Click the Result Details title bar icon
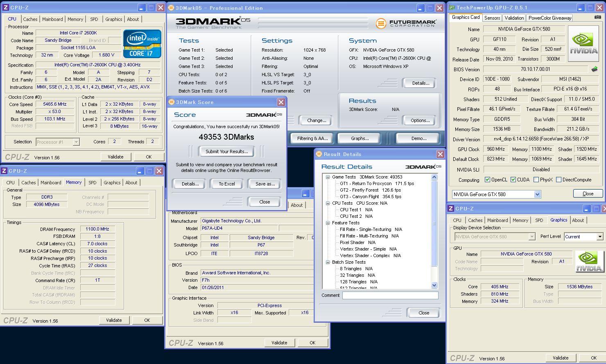 click(319, 154)
